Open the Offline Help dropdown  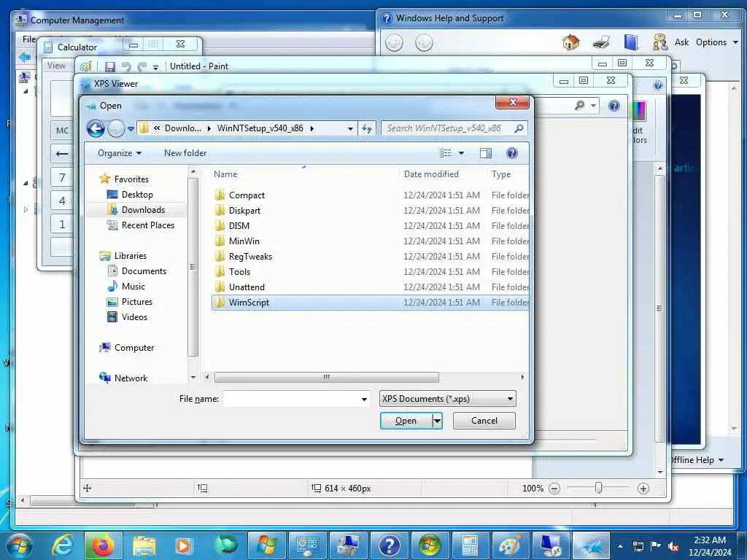(697, 460)
